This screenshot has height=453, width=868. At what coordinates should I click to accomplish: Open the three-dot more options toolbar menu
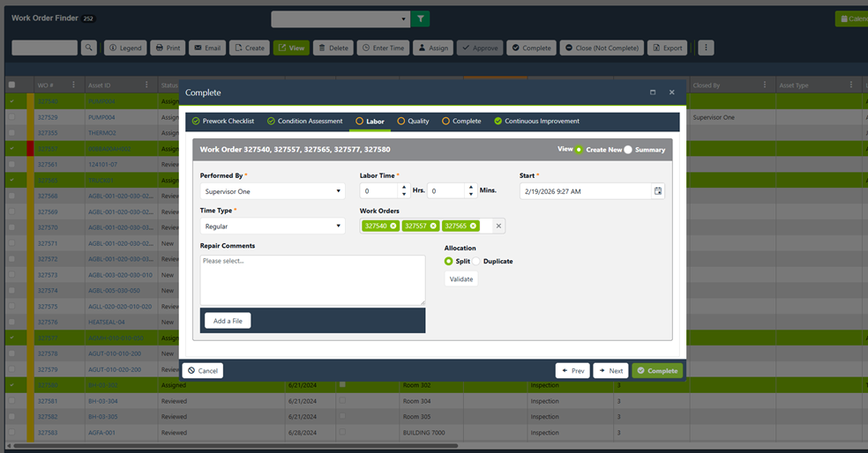(x=706, y=48)
